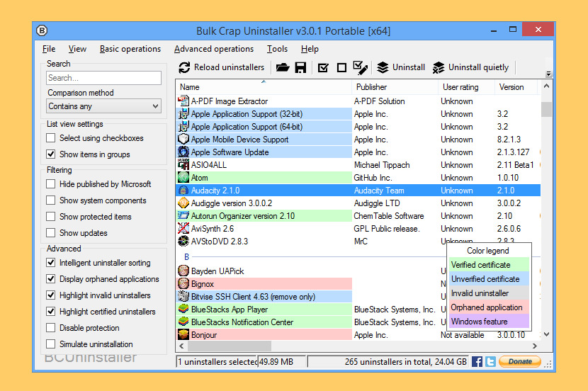Open the File menu
The height and width of the screenshot is (391, 588).
pyautogui.click(x=49, y=49)
